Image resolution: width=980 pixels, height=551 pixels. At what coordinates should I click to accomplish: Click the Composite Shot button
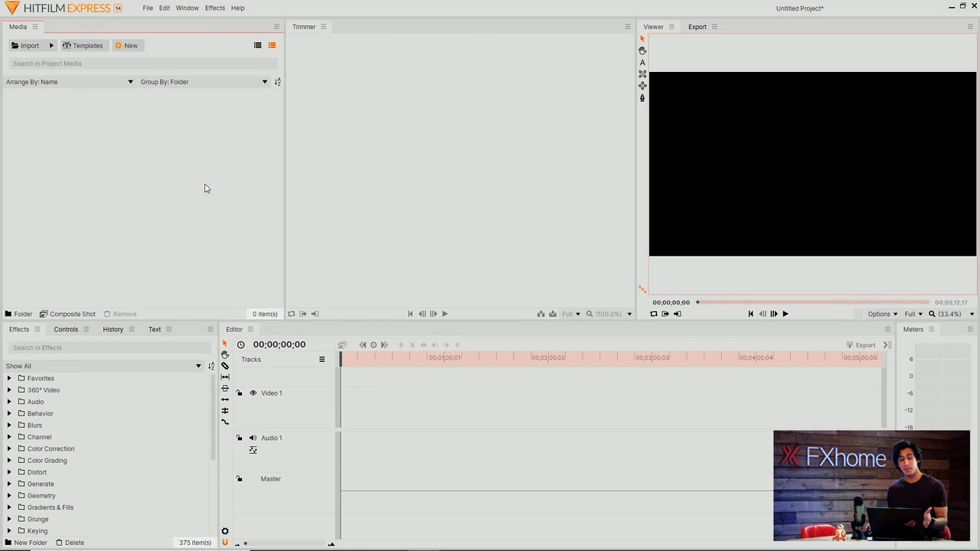[68, 314]
